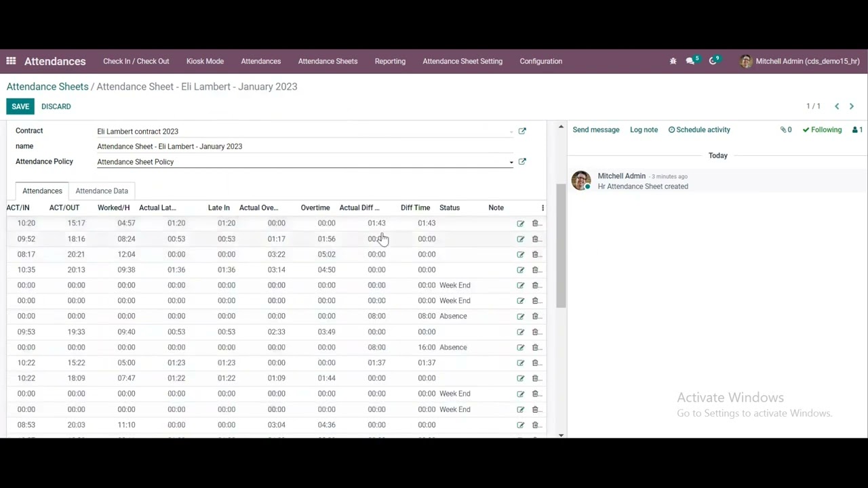Open the Configuration menu

(541, 61)
